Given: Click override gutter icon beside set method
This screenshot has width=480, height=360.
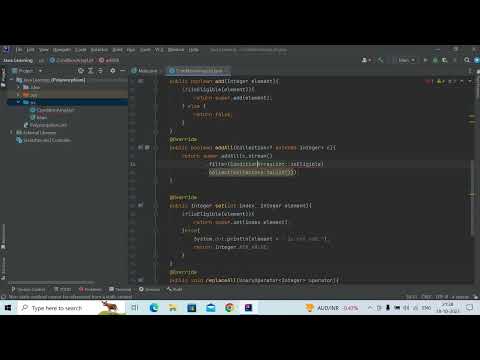Looking at the screenshot, I should 141,205.
